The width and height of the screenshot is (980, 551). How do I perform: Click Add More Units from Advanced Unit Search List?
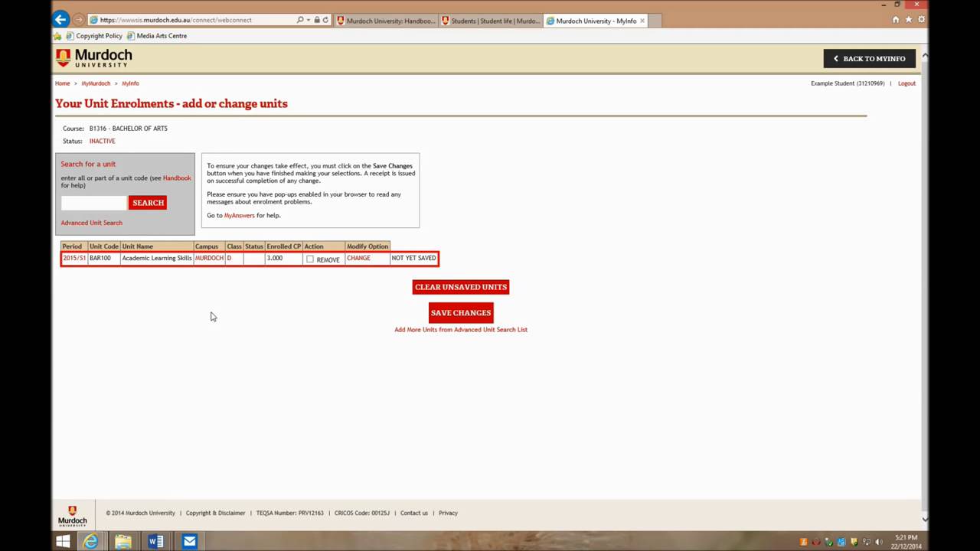pyautogui.click(x=461, y=330)
